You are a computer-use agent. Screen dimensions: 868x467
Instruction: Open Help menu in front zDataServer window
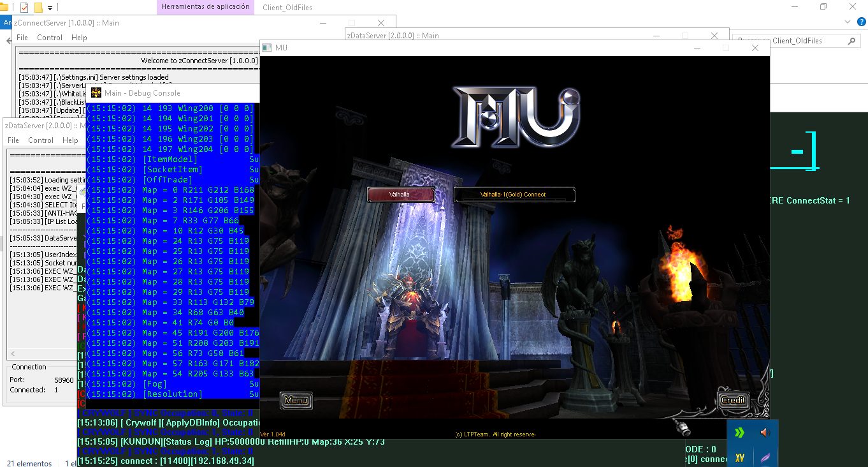70,140
